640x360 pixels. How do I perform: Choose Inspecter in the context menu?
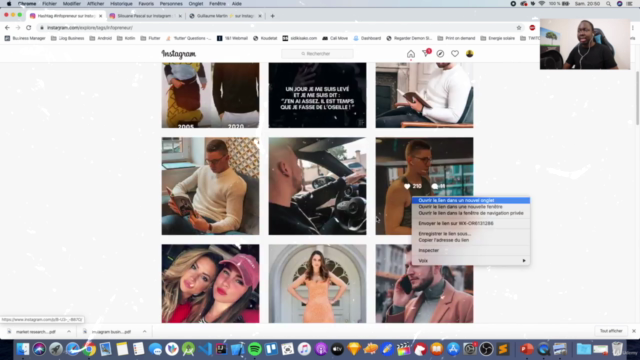(471, 250)
